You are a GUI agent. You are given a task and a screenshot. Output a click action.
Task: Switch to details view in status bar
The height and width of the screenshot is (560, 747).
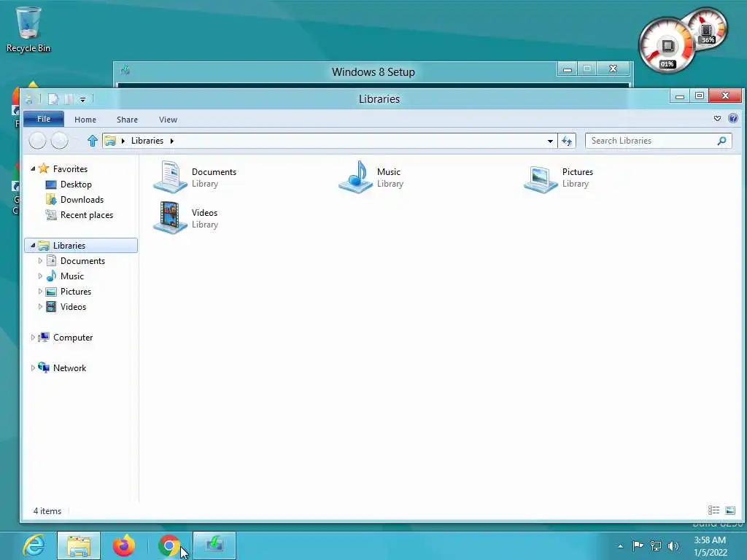713,510
